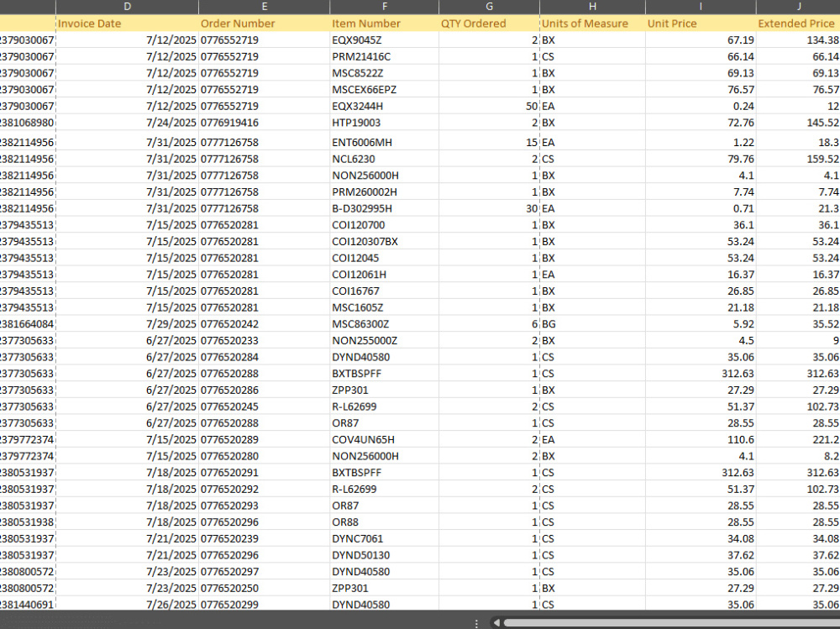Select item number COI120307BX cell
Viewport: 840px width, 629px height.
click(x=384, y=242)
